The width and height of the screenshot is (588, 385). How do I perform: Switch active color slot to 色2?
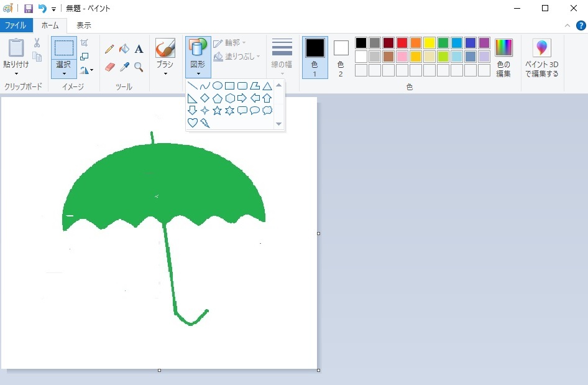(x=341, y=56)
